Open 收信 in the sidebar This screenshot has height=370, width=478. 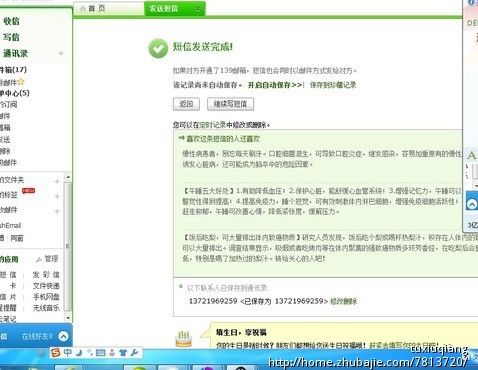[x=11, y=21]
